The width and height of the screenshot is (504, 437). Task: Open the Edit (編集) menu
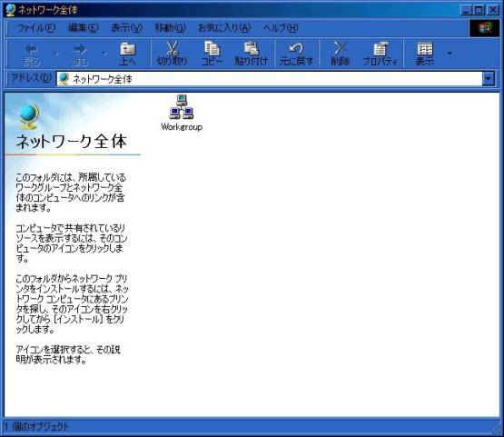tap(84, 28)
